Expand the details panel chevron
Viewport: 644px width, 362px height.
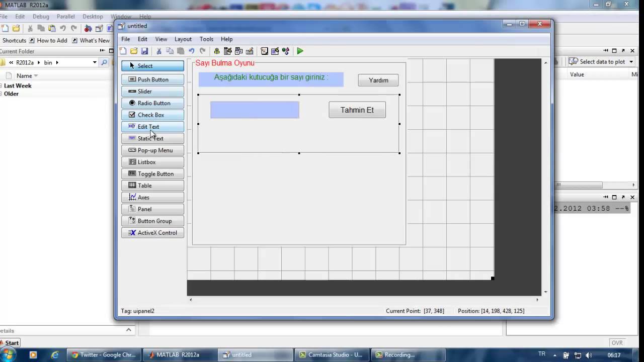coord(129,330)
